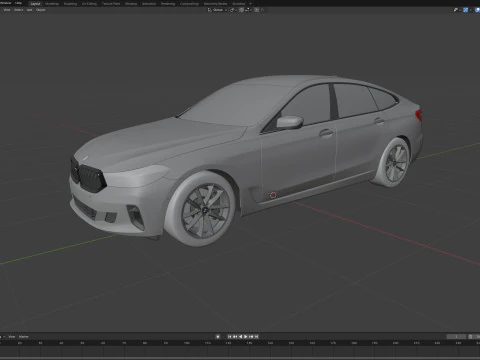Screen dimensions: 480x360
Task: Add a new workspace with plus icon
Action: point(250,4)
